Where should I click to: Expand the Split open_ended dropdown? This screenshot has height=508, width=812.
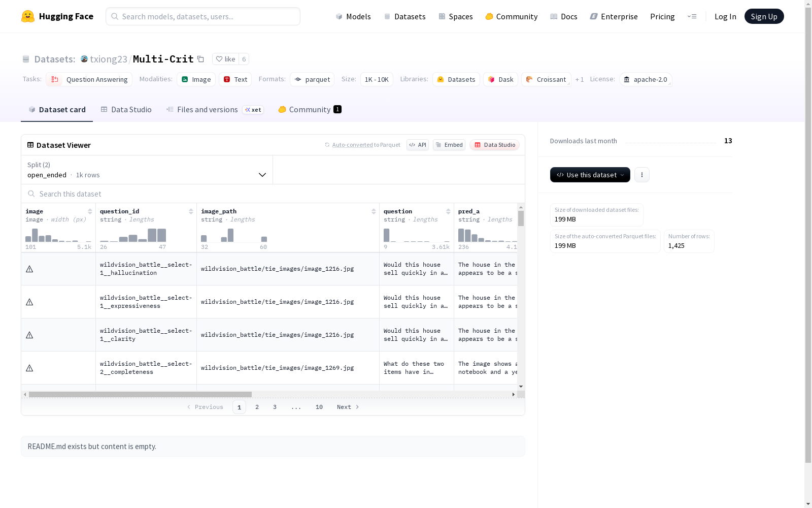tap(147, 170)
